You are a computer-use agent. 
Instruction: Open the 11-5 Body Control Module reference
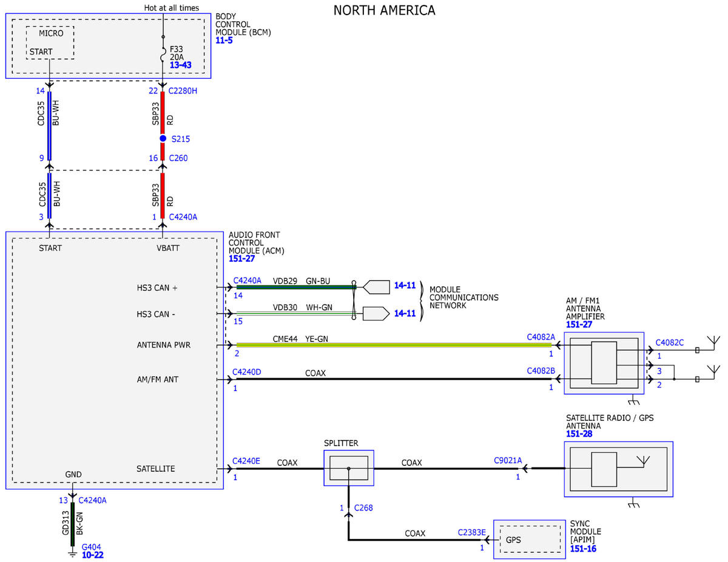pos(224,41)
